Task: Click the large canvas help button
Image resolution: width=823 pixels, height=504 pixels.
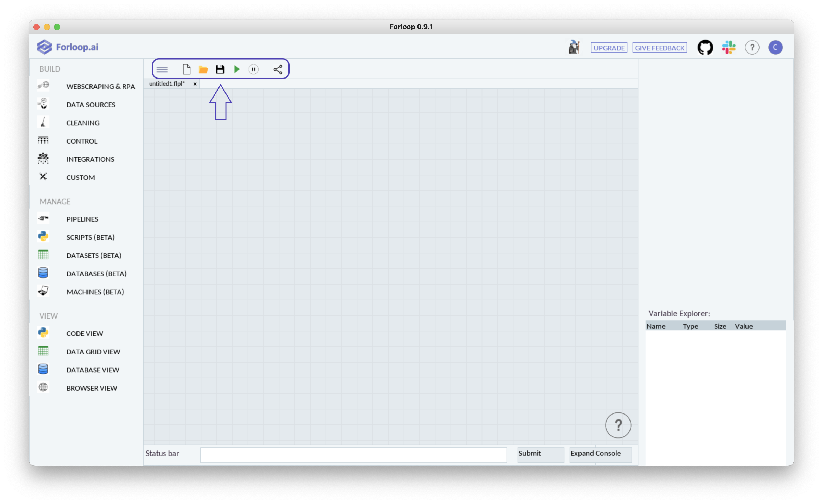Action: point(618,425)
